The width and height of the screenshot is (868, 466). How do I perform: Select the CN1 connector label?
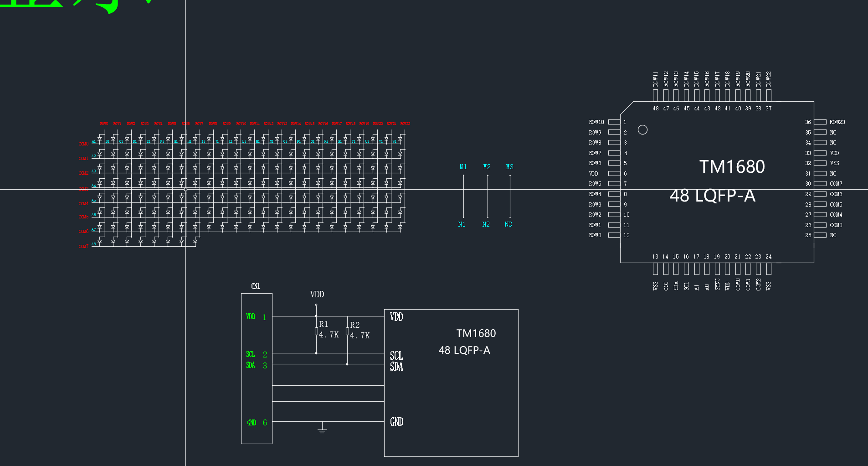(256, 286)
